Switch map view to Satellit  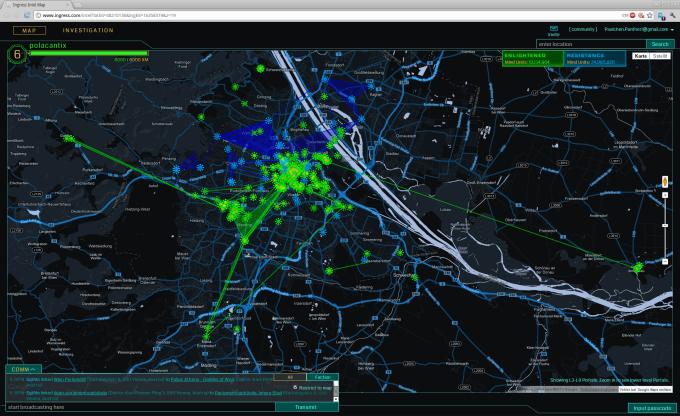[x=660, y=56]
